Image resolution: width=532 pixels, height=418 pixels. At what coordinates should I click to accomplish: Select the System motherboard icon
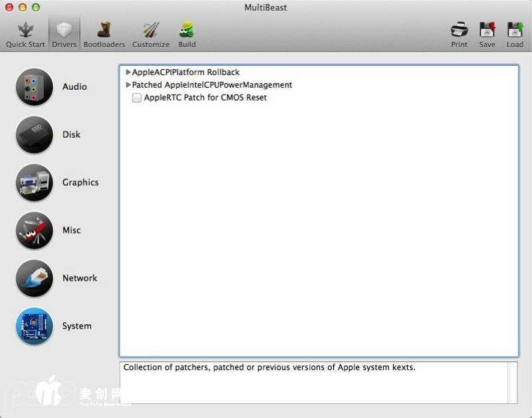click(34, 326)
